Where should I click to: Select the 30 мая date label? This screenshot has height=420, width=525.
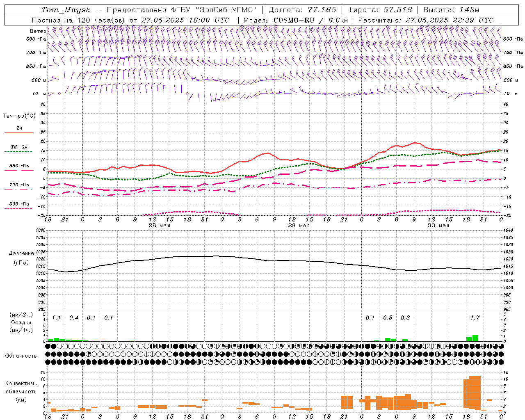[438, 226]
